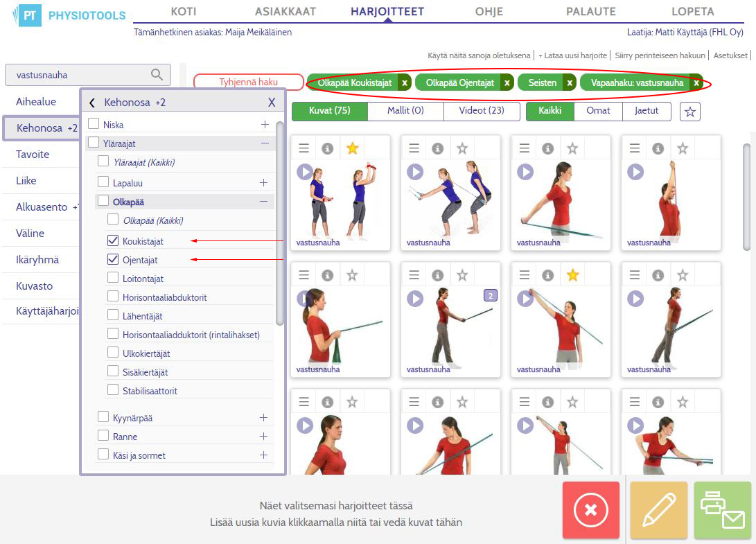The width and height of the screenshot is (756, 544).
Task: Toggle the favorites star filter button
Action: click(x=690, y=112)
